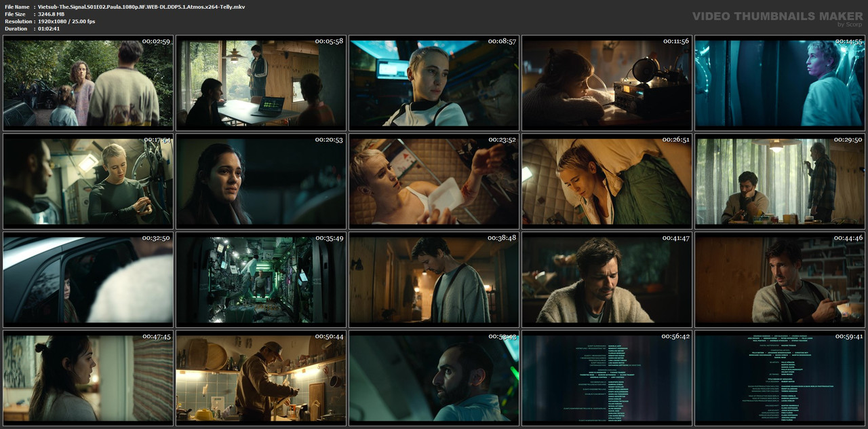View the frame stamped 00:26:51
868x429 pixels.
tap(607, 181)
